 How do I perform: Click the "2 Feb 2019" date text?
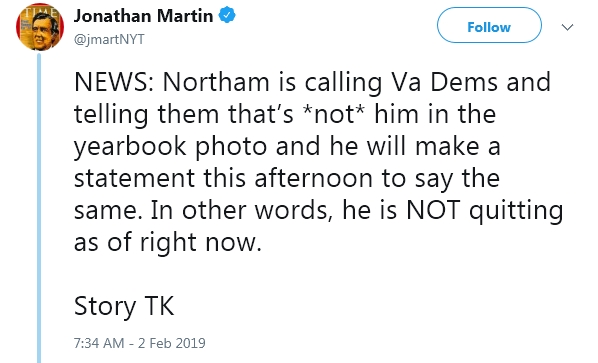point(172,343)
